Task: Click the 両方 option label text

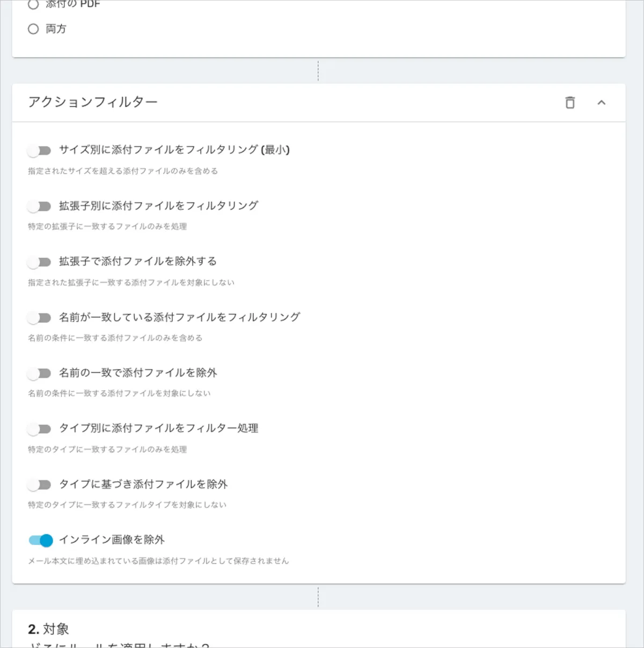Action: point(56,29)
